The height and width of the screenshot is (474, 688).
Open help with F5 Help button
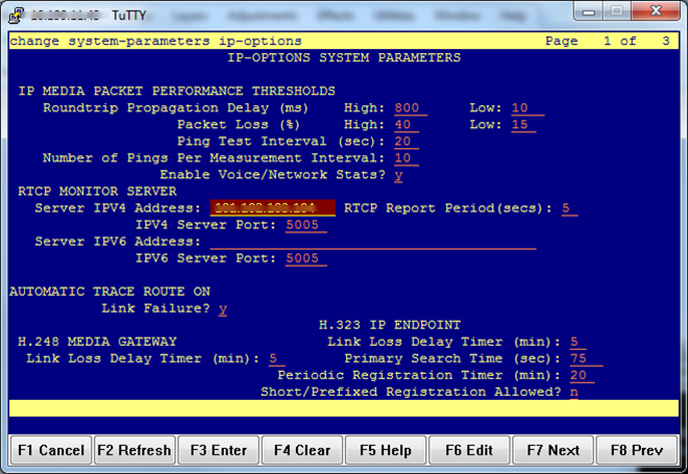point(386,450)
